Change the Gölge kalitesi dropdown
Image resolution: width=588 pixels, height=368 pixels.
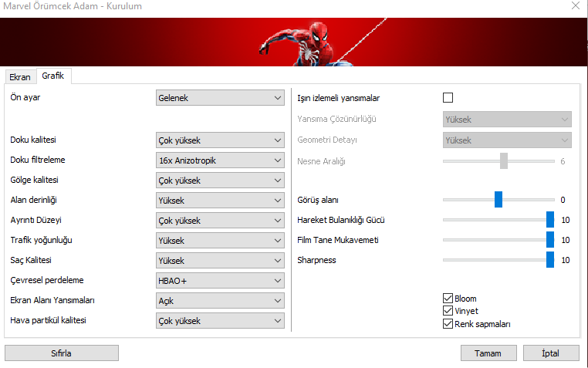point(220,181)
